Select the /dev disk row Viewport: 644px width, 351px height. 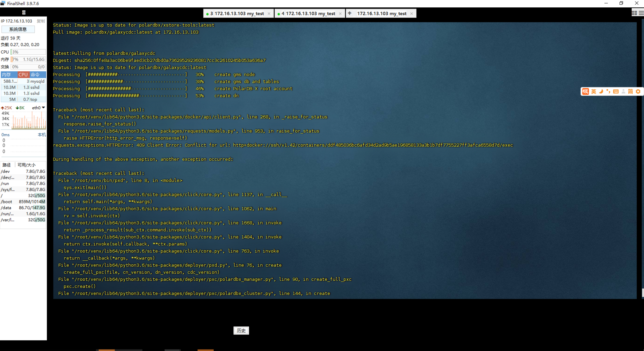(x=23, y=171)
